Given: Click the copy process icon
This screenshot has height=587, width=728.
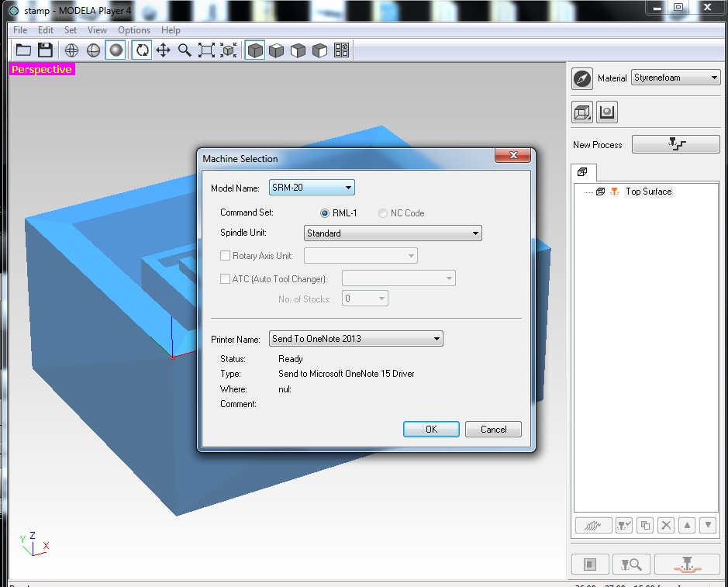Looking at the screenshot, I should [645, 526].
